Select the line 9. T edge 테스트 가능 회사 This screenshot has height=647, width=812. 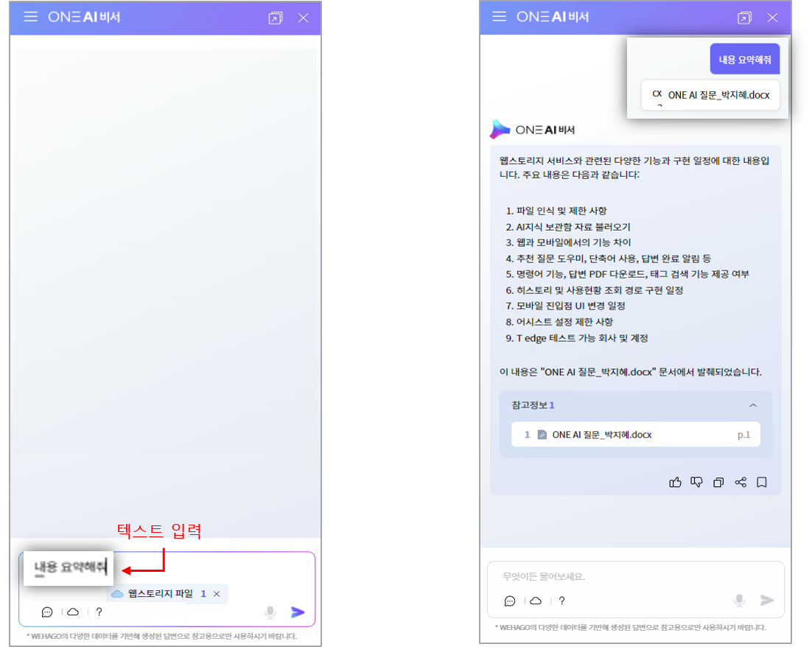tap(577, 338)
